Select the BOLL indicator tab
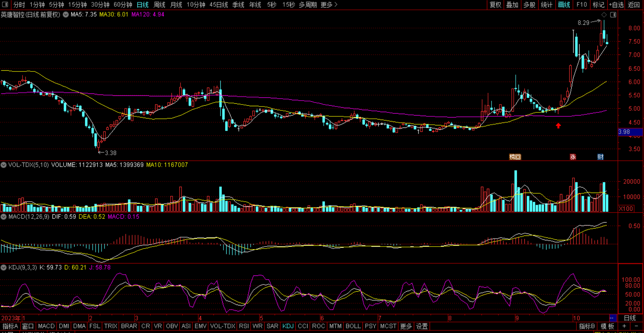Viewport: 644px width, 333px height. pos(353,326)
